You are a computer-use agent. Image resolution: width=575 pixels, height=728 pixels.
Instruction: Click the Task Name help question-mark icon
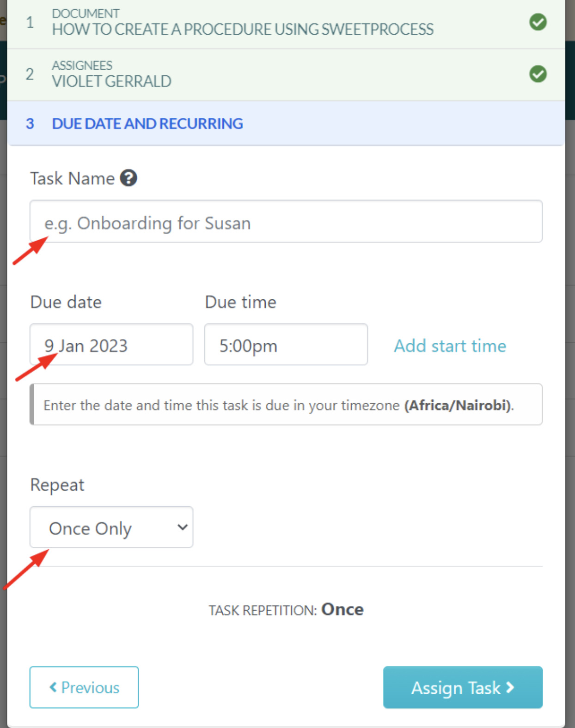[x=128, y=178]
